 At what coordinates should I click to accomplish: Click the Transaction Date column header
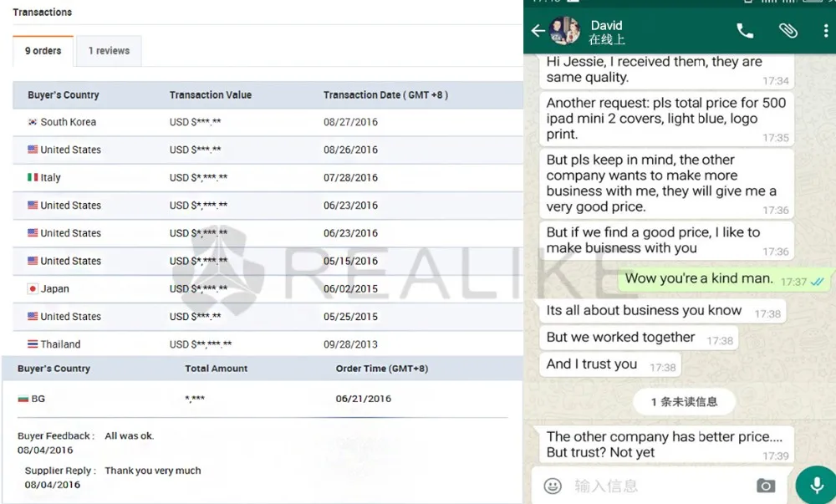(385, 95)
